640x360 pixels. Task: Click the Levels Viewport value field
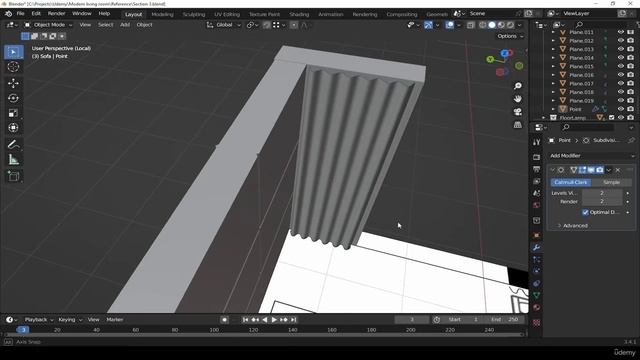pos(602,193)
